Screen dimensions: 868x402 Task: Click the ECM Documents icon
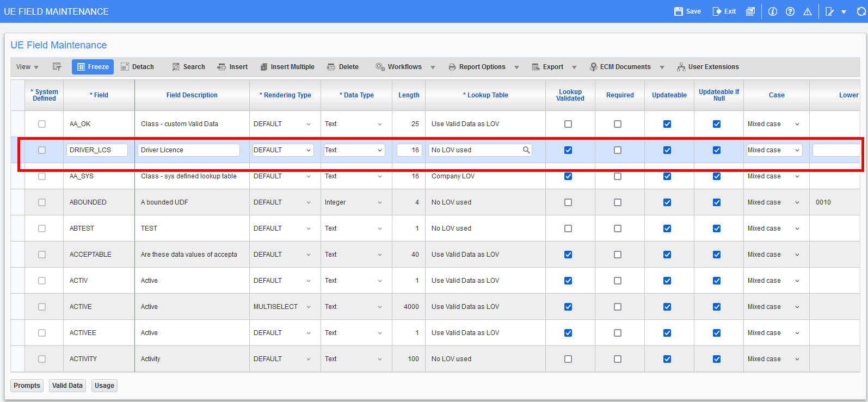coord(593,67)
